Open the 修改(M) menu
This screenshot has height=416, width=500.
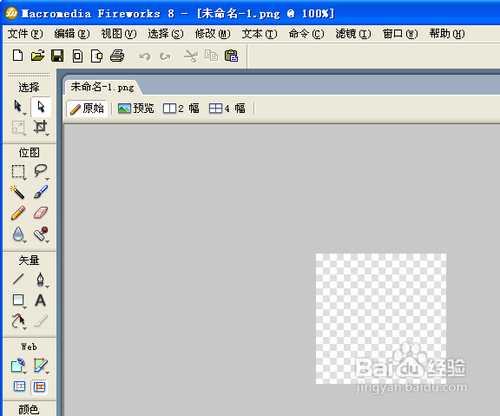click(213, 34)
